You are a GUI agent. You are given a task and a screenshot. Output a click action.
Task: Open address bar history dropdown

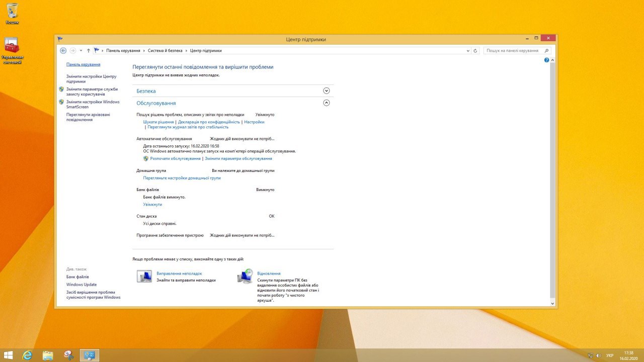(x=468, y=51)
